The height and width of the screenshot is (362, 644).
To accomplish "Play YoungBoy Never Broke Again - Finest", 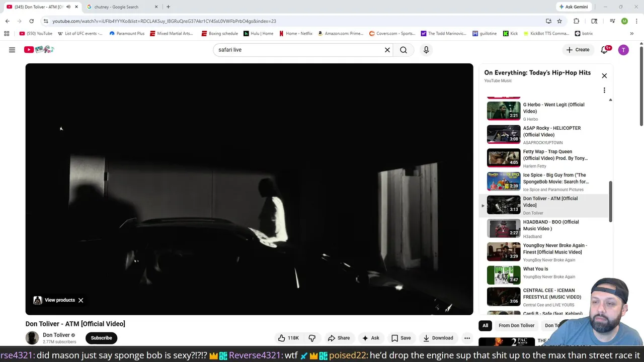I will click(543, 252).
